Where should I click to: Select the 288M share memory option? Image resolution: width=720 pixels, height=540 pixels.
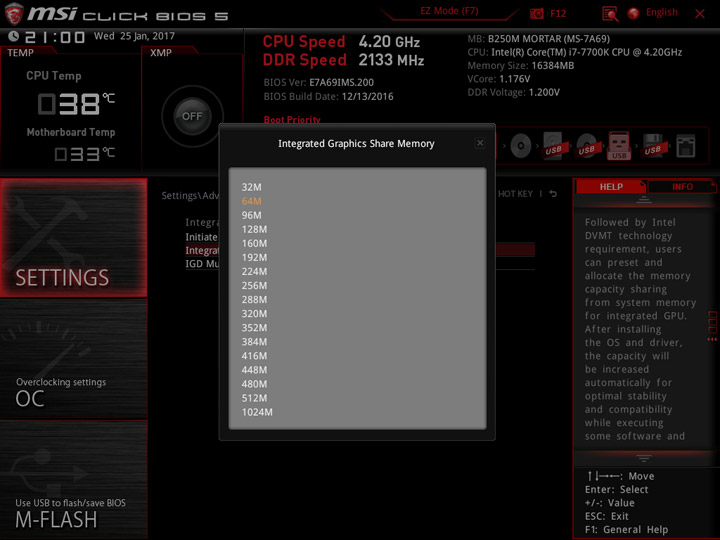[x=254, y=300]
